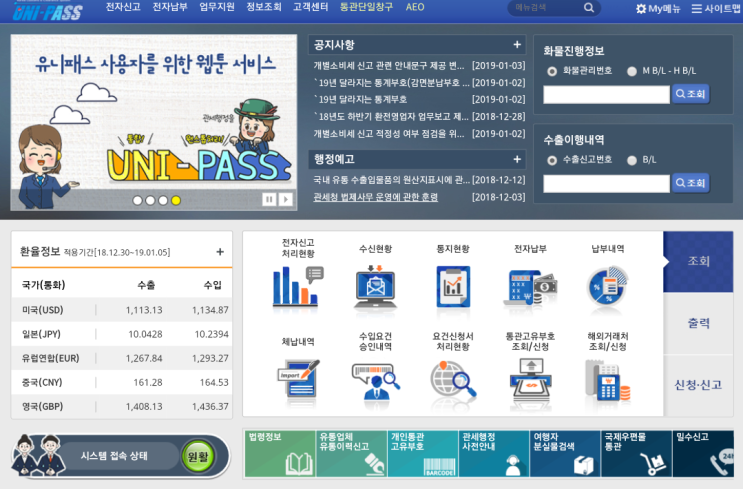Image resolution: width=743 pixels, height=489 pixels.
Task: Open 체납내역 import document icon
Action: [x=298, y=378]
